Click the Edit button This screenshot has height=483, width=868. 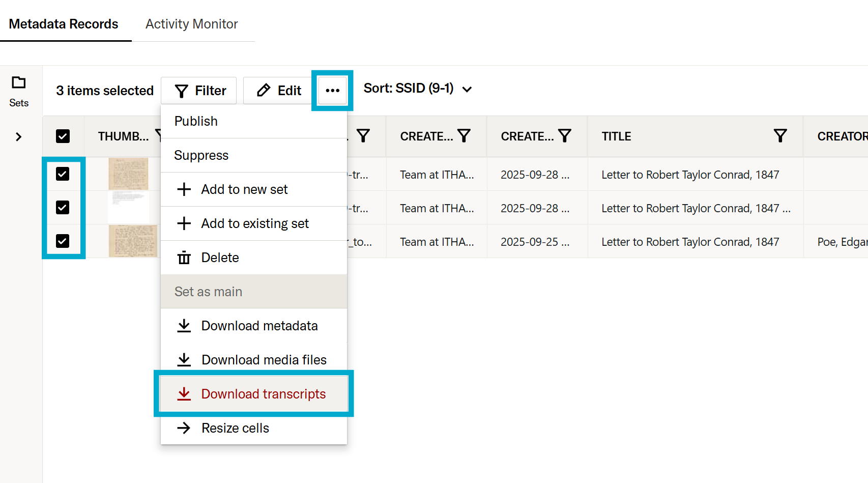coord(278,91)
